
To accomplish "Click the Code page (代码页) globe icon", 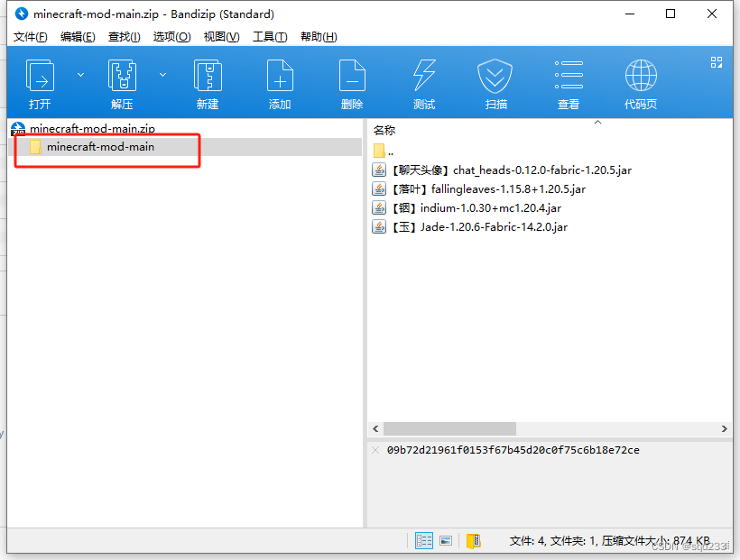I will coord(641,76).
